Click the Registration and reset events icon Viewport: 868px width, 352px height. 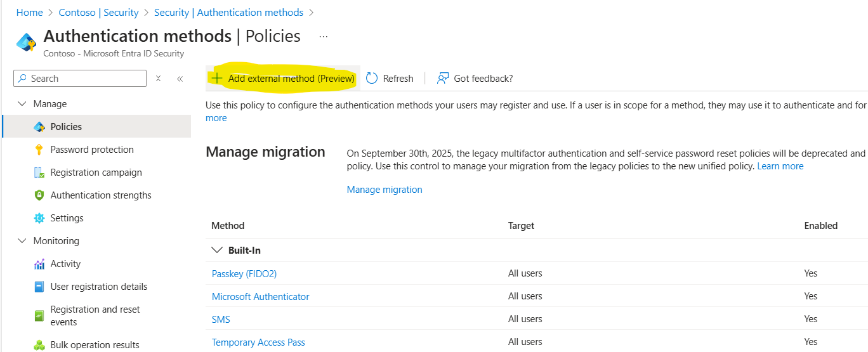(39, 315)
